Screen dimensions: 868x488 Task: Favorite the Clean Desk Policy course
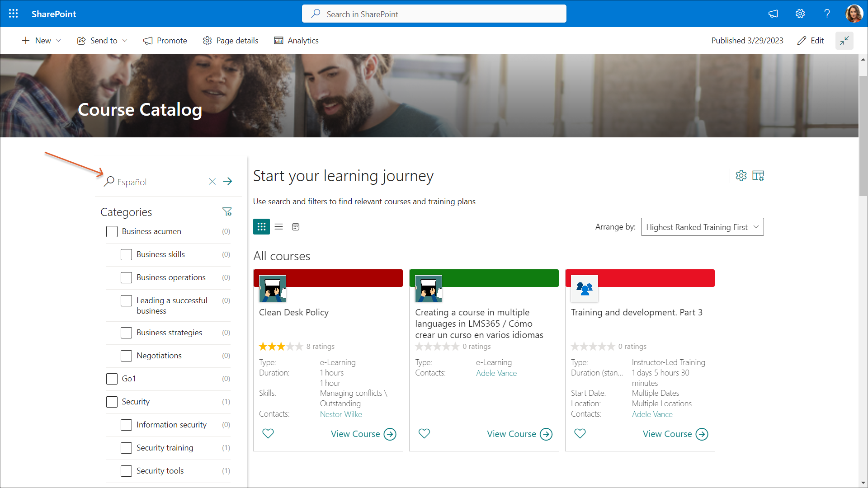[x=268, y=433]
